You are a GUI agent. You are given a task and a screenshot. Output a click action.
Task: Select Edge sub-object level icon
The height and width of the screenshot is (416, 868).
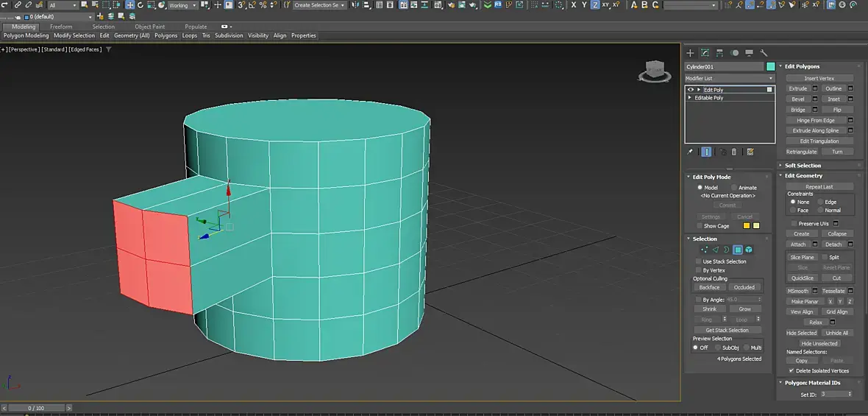click(715, 250)
